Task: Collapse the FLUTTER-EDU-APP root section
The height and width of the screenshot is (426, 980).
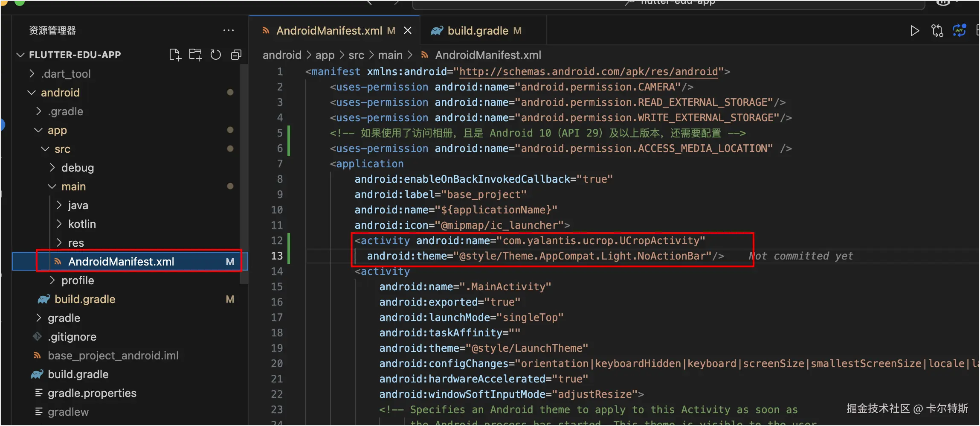Action: 20,55
